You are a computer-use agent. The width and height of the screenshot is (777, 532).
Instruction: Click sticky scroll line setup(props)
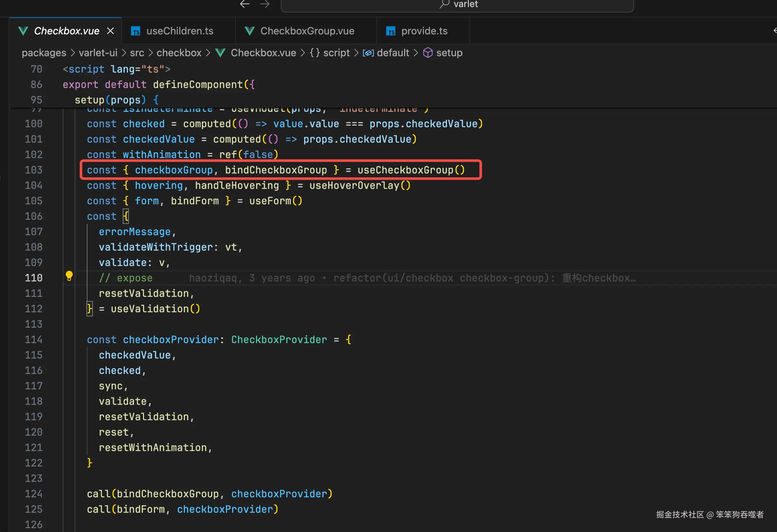click(x=110, y=100)
